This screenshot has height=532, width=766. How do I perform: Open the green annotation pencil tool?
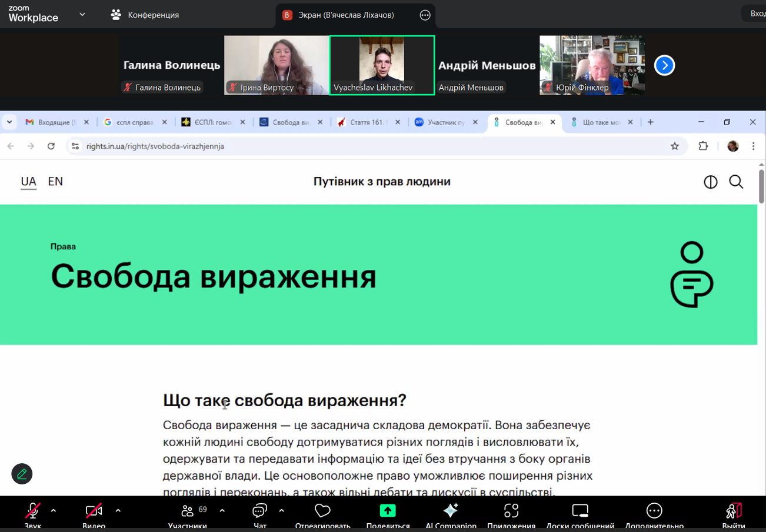pos(22,474)
